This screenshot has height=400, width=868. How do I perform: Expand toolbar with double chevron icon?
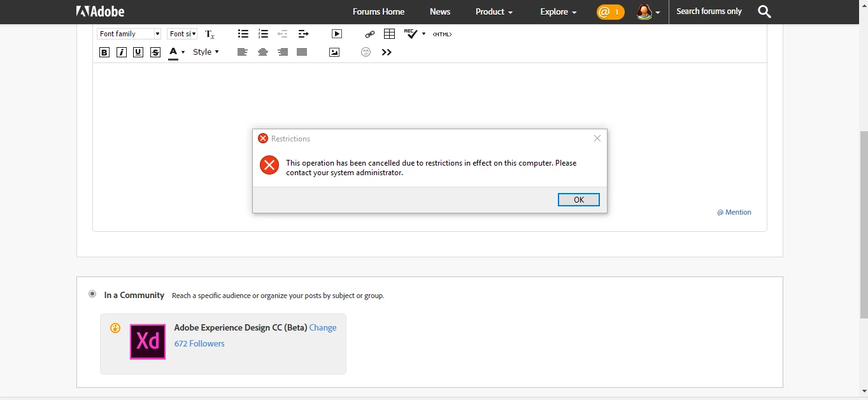(387, 52)
